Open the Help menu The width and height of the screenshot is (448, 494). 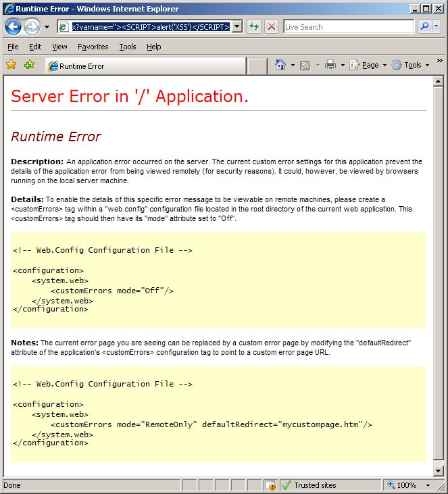[x=154, y=47]
